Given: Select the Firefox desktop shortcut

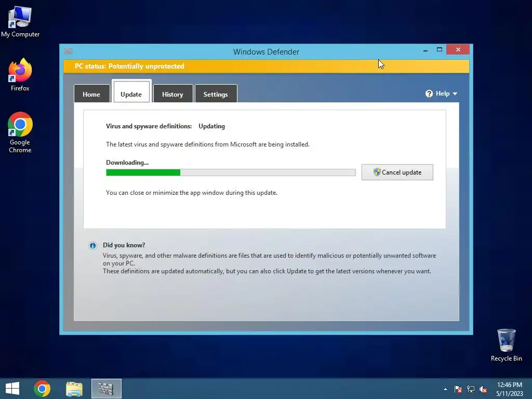Looking at the screenshot, I should tap(20, 75).
